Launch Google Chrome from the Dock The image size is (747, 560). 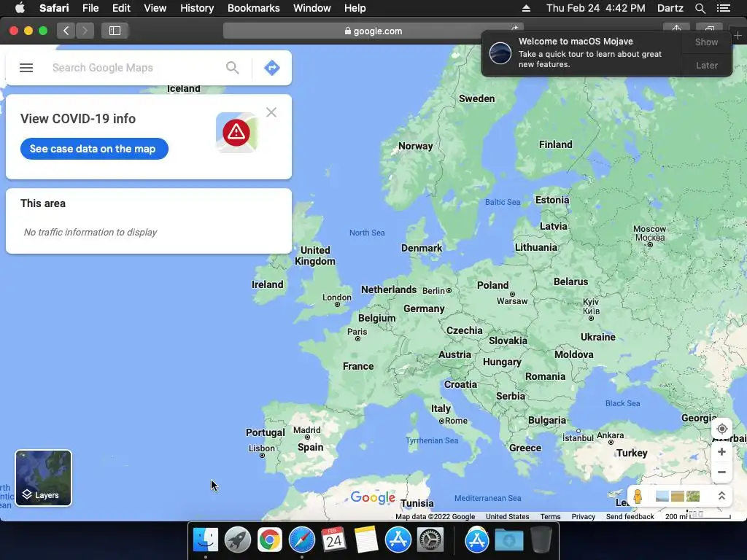[270, 540]
